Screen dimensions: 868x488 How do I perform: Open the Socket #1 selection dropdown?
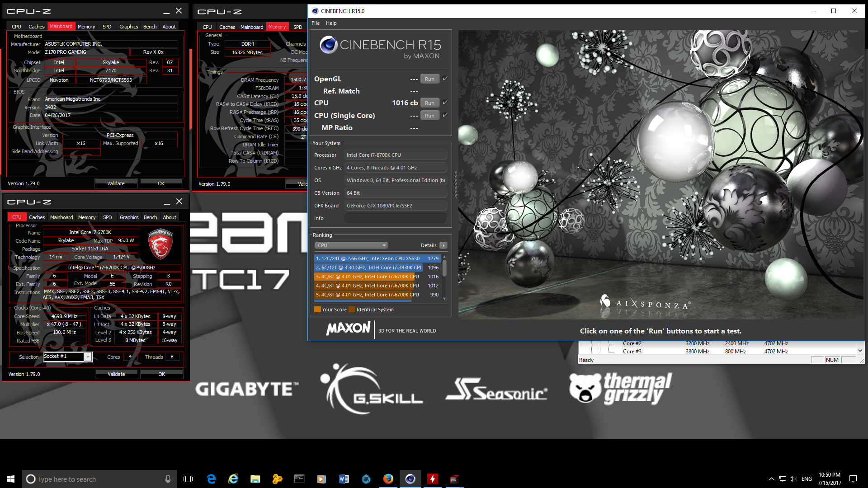88,357
